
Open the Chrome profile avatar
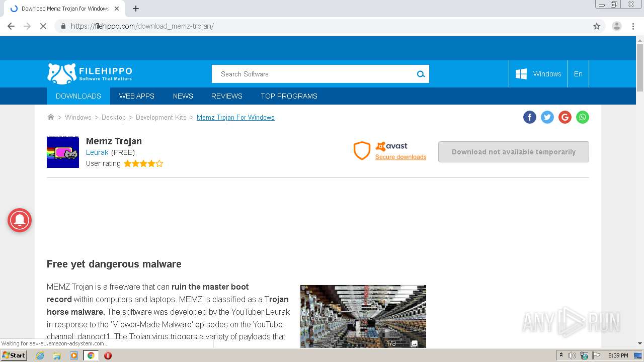(617, 26)
